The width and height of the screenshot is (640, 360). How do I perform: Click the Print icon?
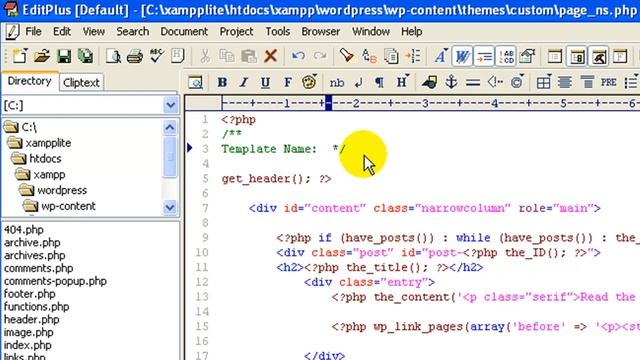coord(135,56)
